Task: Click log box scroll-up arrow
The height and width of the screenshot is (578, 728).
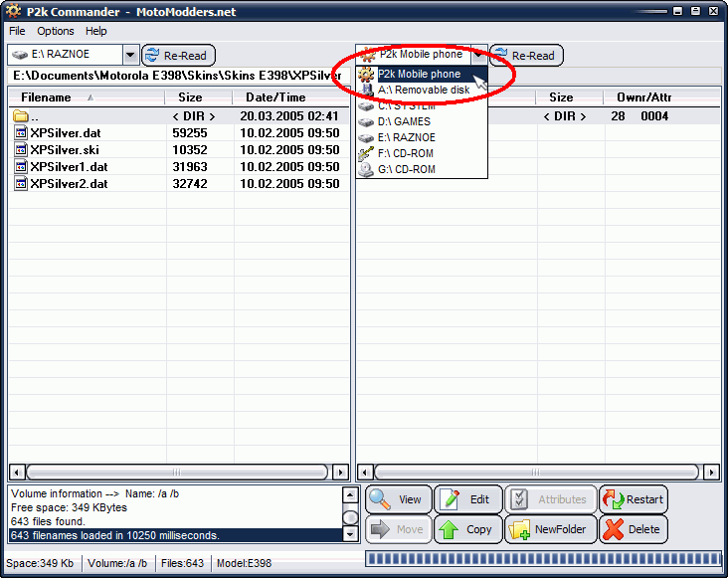Action: point(350,494)
